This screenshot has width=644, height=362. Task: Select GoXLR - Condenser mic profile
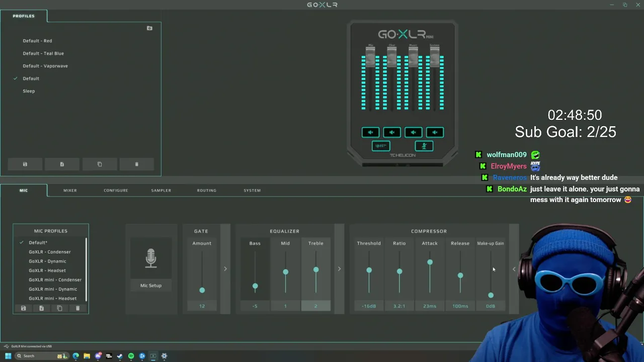50,252
